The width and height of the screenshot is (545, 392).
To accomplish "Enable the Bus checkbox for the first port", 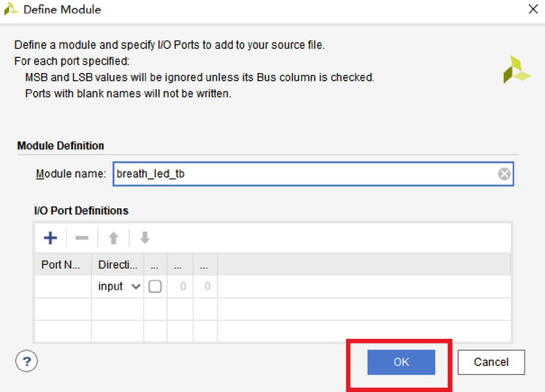I will coord(155,287).
